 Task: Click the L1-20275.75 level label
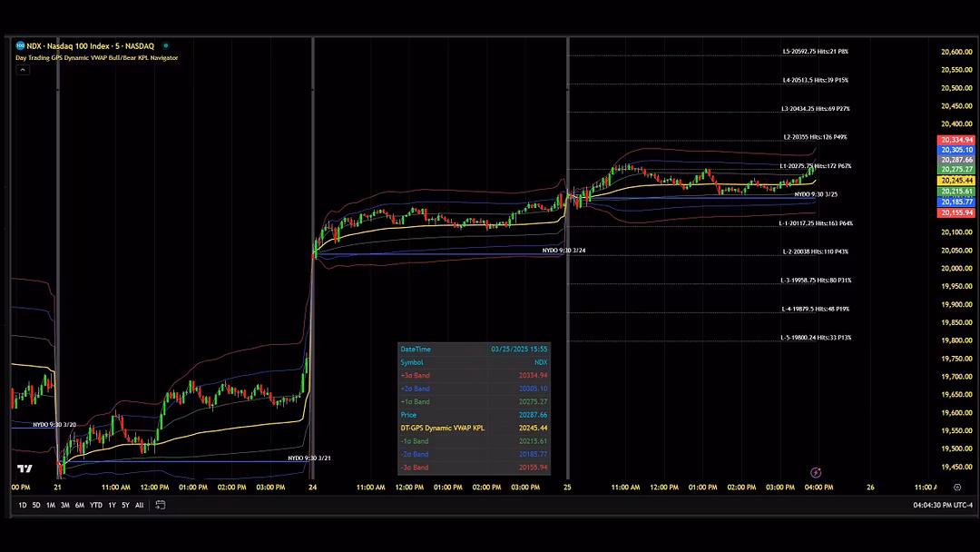tap(815, 166)
